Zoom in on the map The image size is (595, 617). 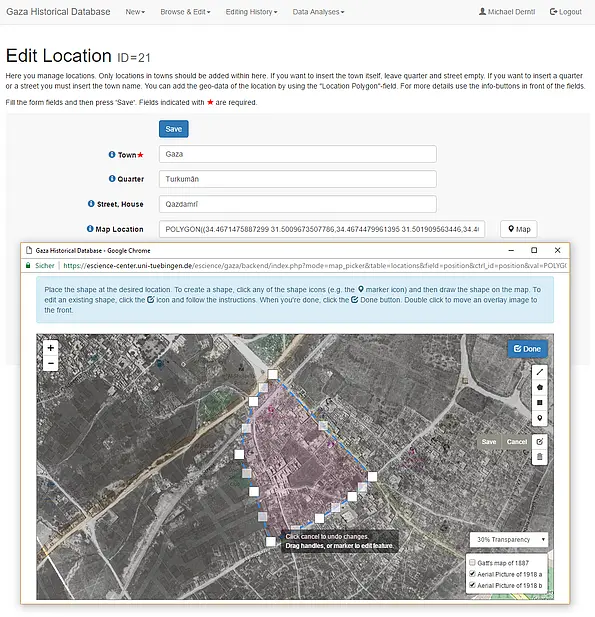[50, 348]
